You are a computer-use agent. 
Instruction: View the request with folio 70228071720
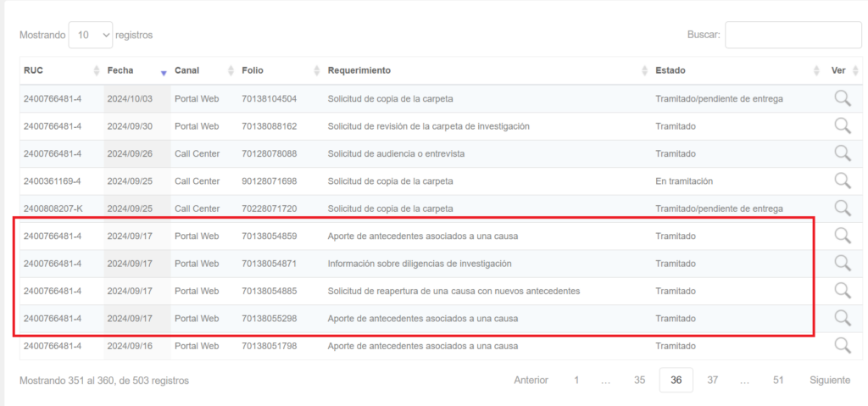pos(842,208)
